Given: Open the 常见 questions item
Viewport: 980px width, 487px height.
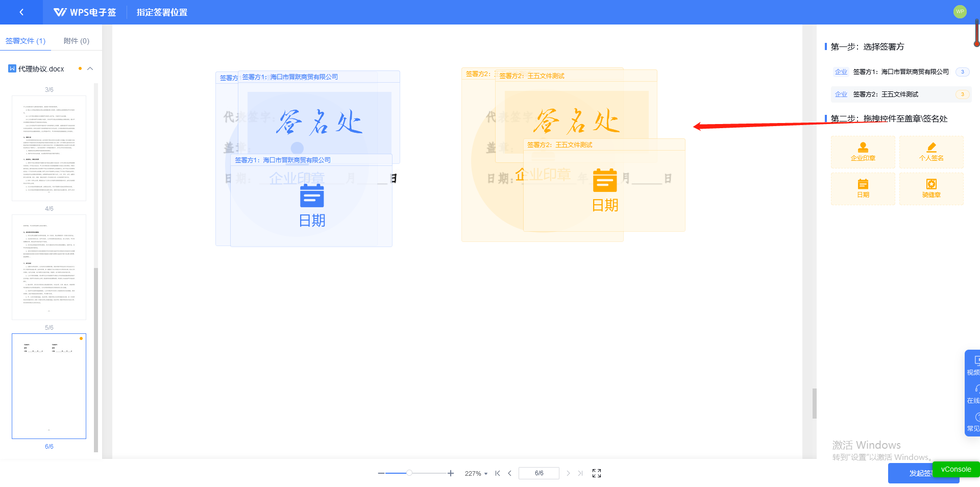Looking at the screenshot, I should click(974, 422).
